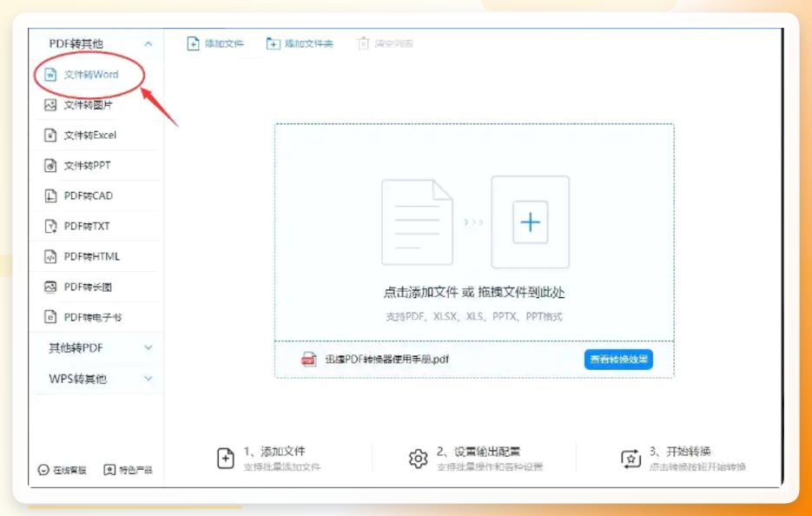Click the 文件转Excel sheet icon
Screen dimensions: 812x516
[50, 136]
